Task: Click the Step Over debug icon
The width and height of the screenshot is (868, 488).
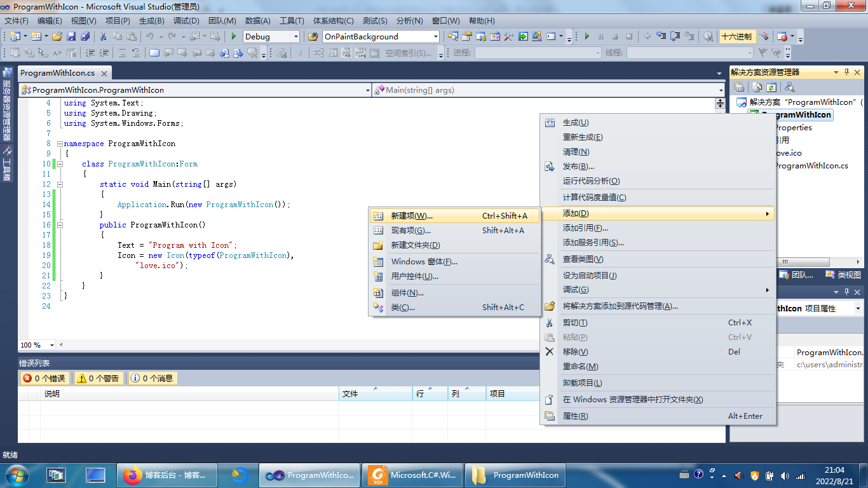Action: [x=675, y=36]
